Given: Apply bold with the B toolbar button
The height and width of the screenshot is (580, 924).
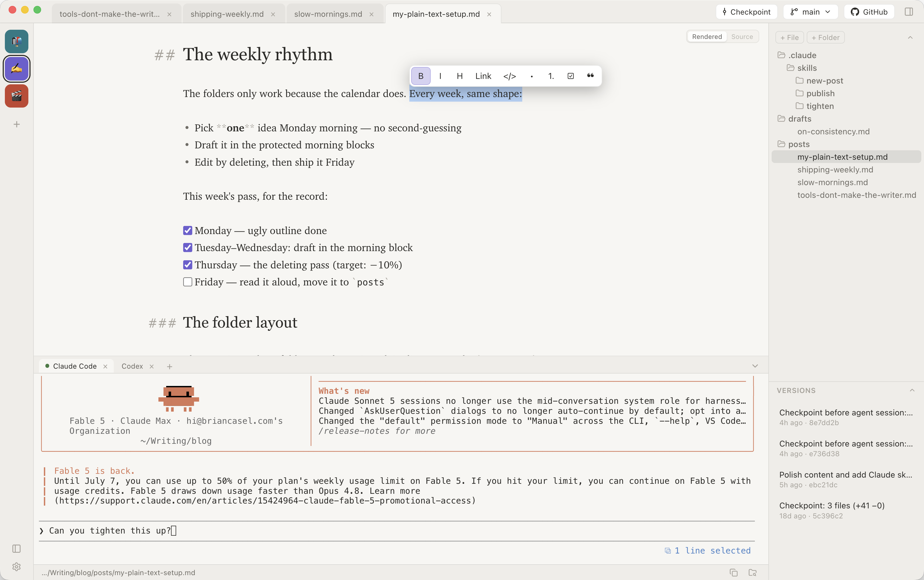Looking at the screenshot, I should tap(421, 76).
